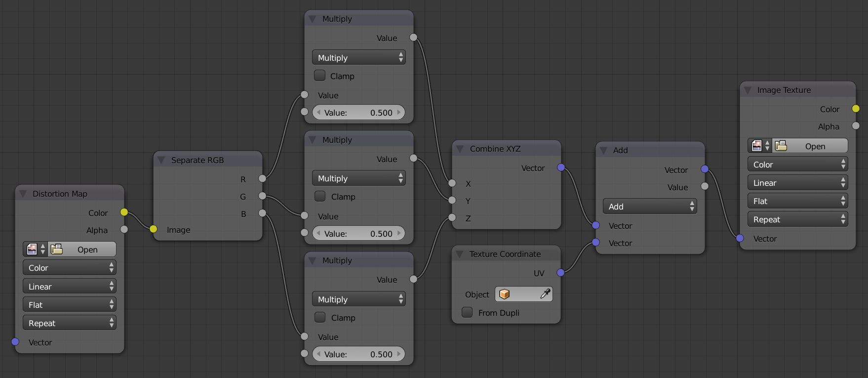The height and width of the screenshot is (378, 868).
Task: Click Alpha output socket of Distortion Map
Action: [124, 229]
